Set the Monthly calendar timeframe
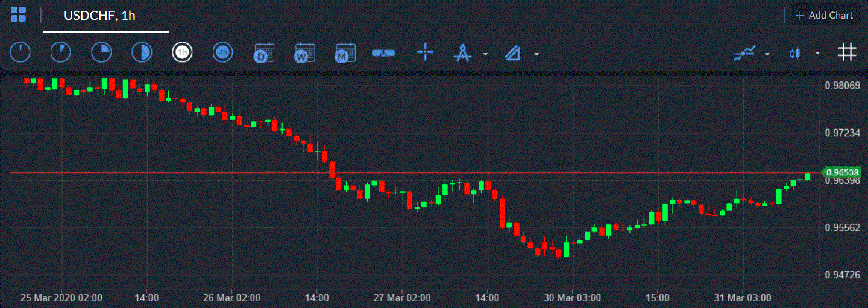 tap(345, 53)
